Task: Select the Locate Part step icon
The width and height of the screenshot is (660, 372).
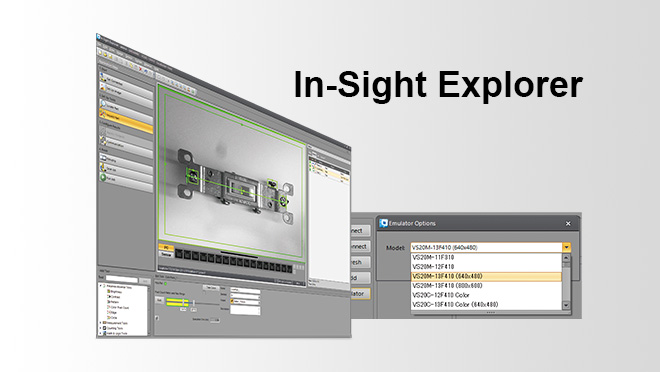Action: click(x=103, y=103)
